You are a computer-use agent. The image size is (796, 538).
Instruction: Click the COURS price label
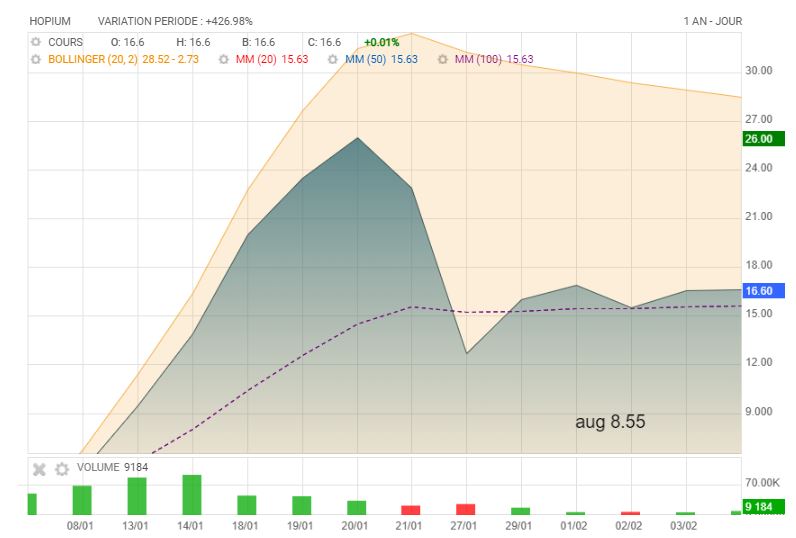tap(65, 42)
